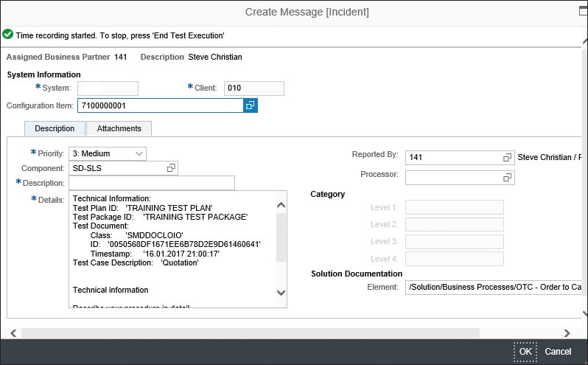Focus the Client field containing 010

[x=253, y=88]
